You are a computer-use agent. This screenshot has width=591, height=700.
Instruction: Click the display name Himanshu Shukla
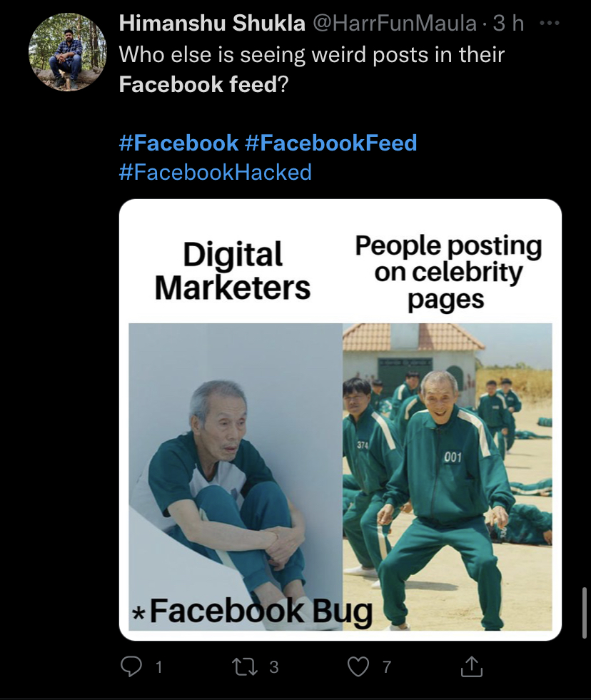[212, 24]
